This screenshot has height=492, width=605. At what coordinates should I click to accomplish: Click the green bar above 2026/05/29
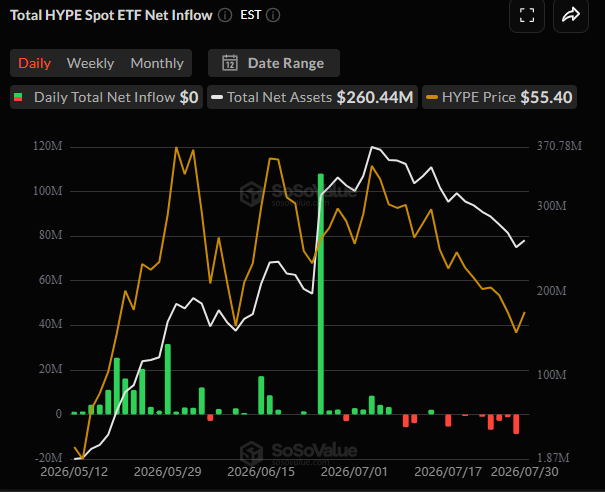click(168, 379)
